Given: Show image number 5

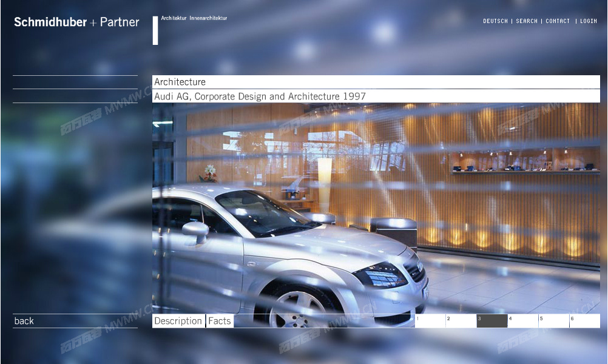Looking at the screenshot, I should [554, 321].
